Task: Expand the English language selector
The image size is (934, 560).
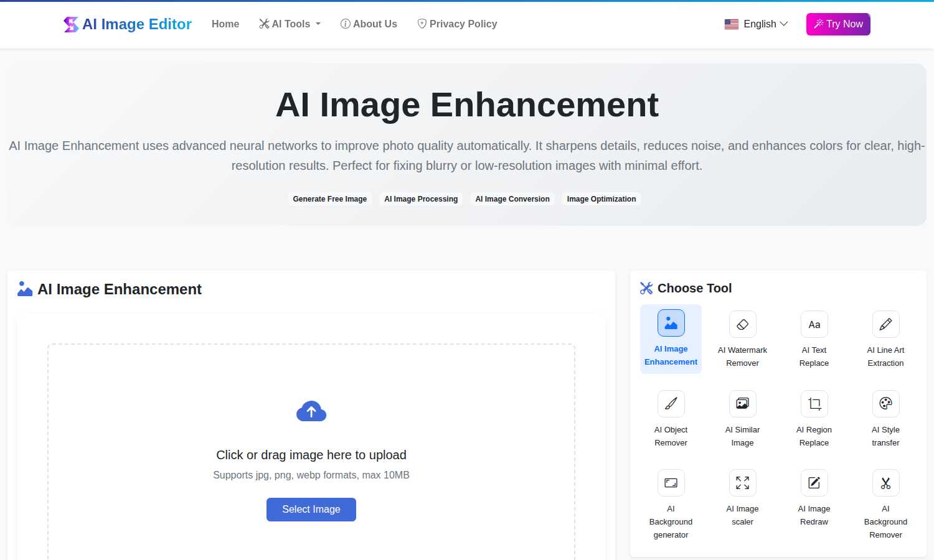Action: click(757, 24)
